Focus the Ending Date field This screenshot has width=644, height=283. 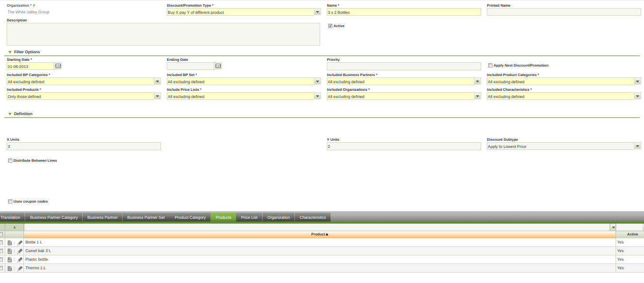190,66
